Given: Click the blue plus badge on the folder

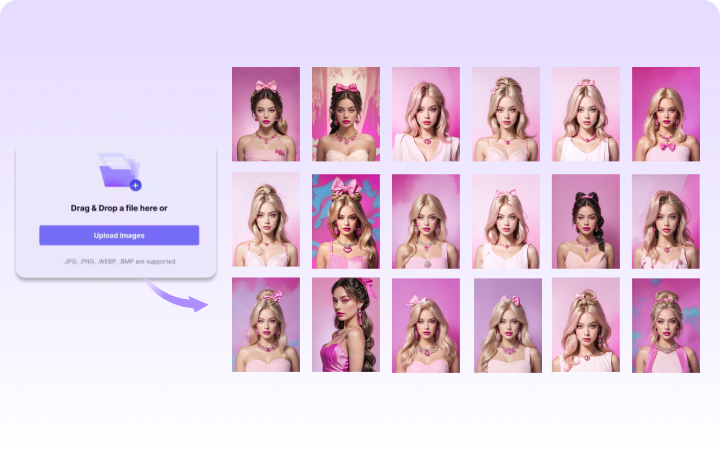Looking at the screenshot, I should [135, 185].
